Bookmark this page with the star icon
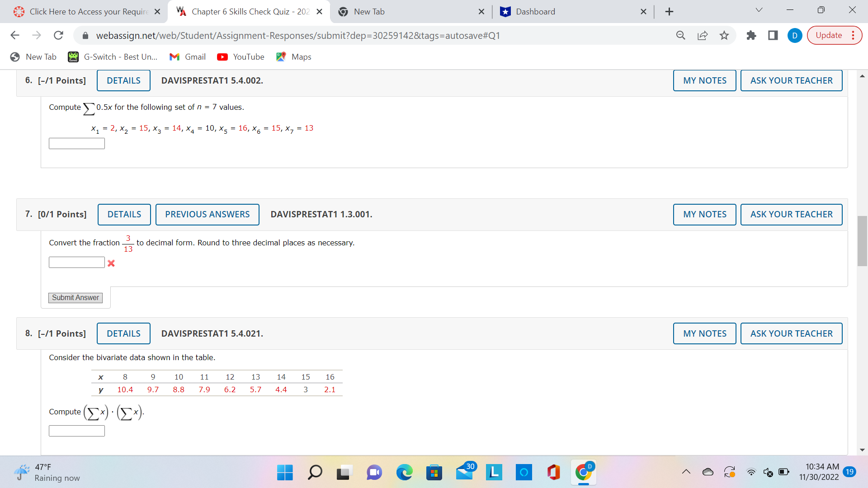Image resolution: width=868 pixels, height=488 pixels. pyautogui.click(x=724, y=35)
